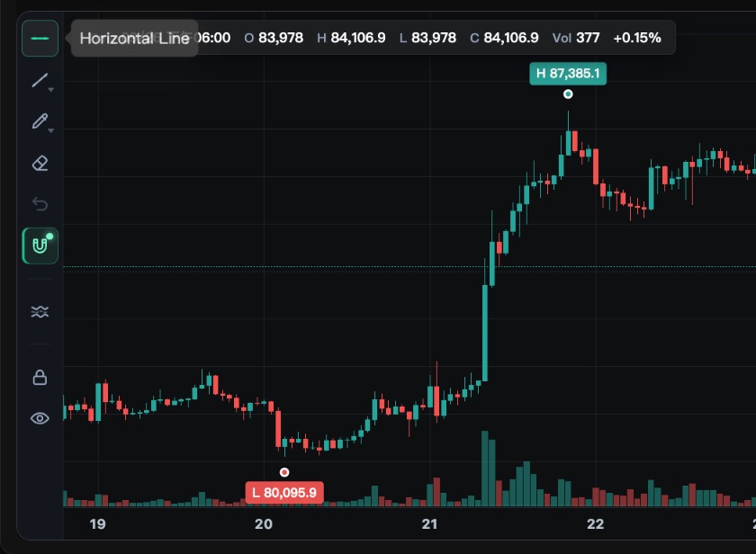Click the low price marker dot

(284, 472)
